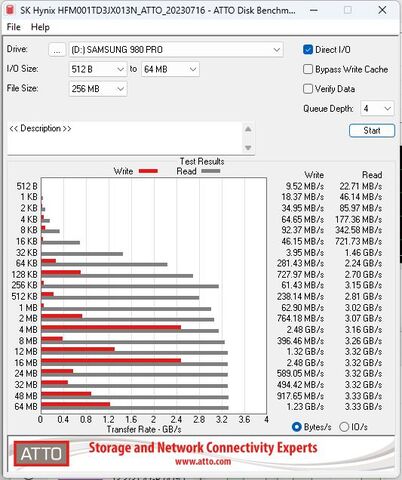Click the 2.48 GB/s write value for 4 MB
Image resolution: width=402 pixels, height=480 pixels.
[305, 330]
